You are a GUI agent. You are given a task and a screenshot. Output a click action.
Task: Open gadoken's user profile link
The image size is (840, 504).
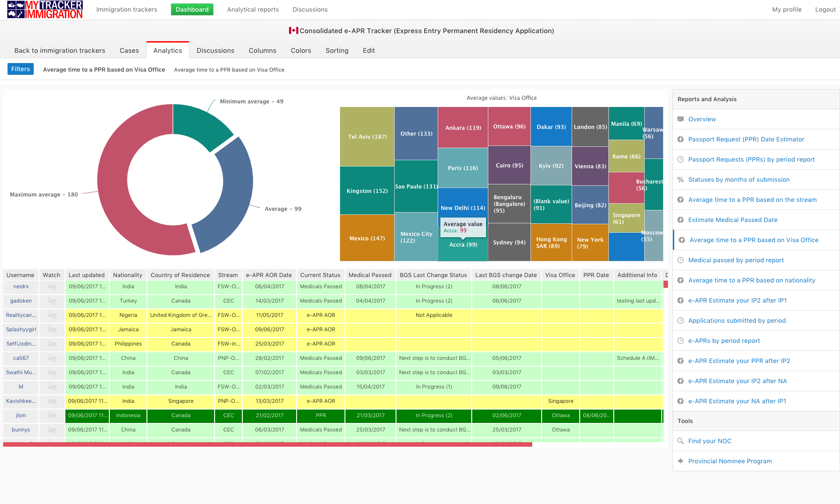(x=21, y=301)
